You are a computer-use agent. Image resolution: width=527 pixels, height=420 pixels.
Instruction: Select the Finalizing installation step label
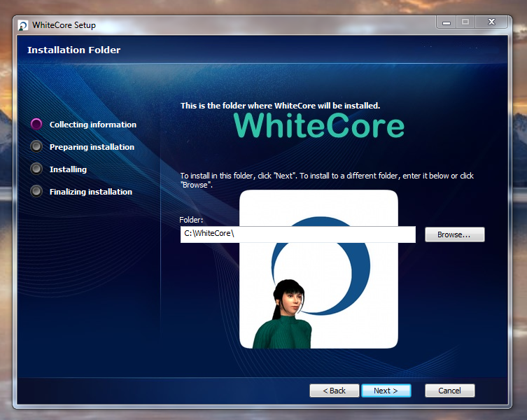click(90, 192)
